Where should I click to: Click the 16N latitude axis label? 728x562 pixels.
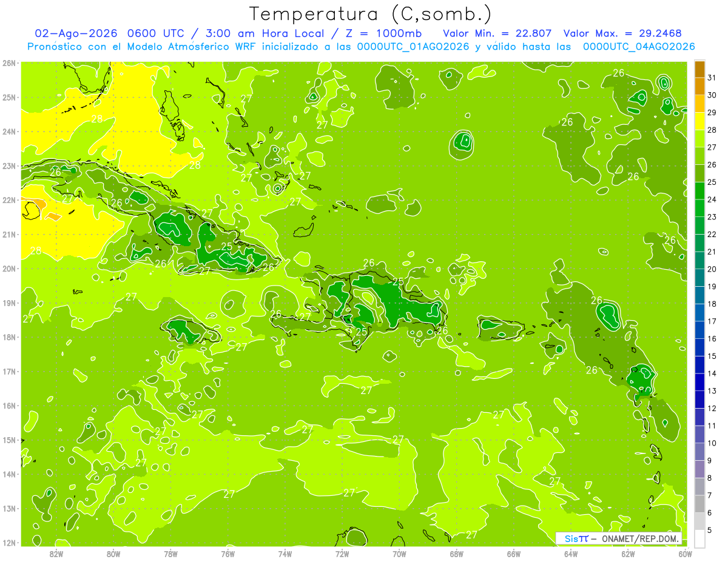pyautogui.click(x=9, y=406)
